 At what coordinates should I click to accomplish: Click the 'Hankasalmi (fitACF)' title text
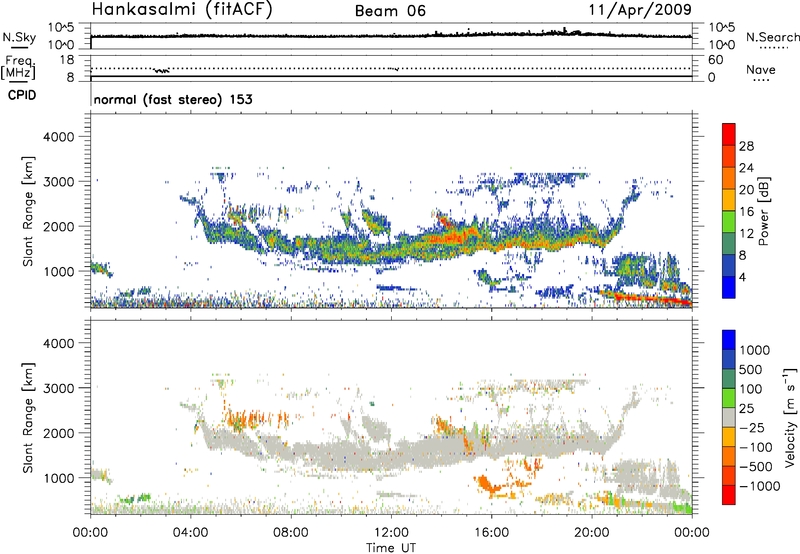point(182,10)
